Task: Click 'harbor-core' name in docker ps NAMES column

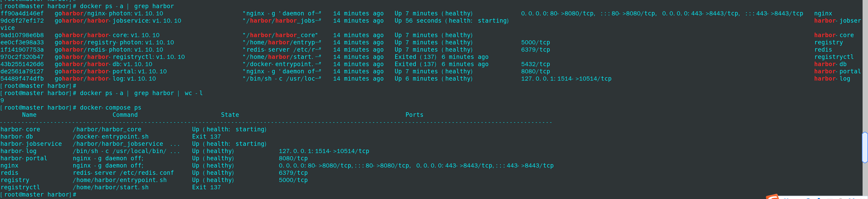Action: coord(834,35)
